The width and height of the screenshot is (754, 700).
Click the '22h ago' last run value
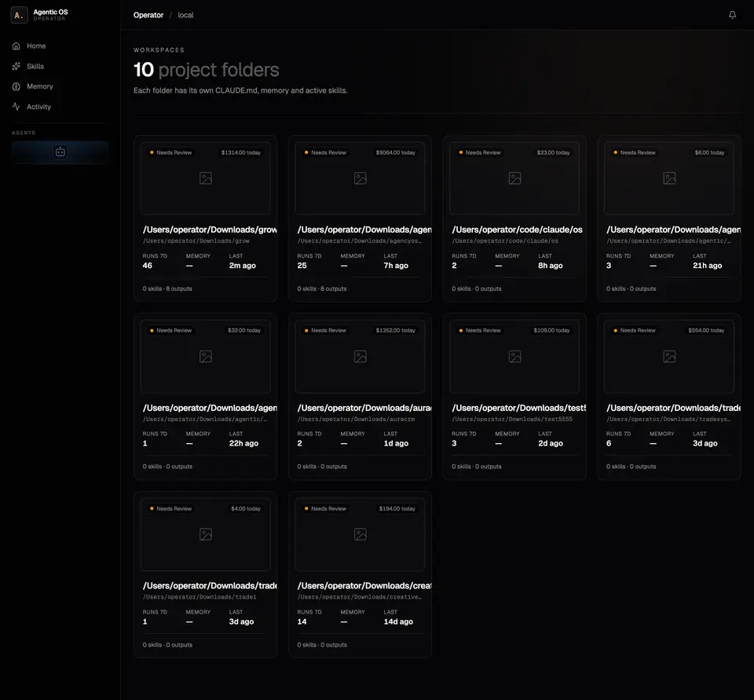(x=243, y=444)
